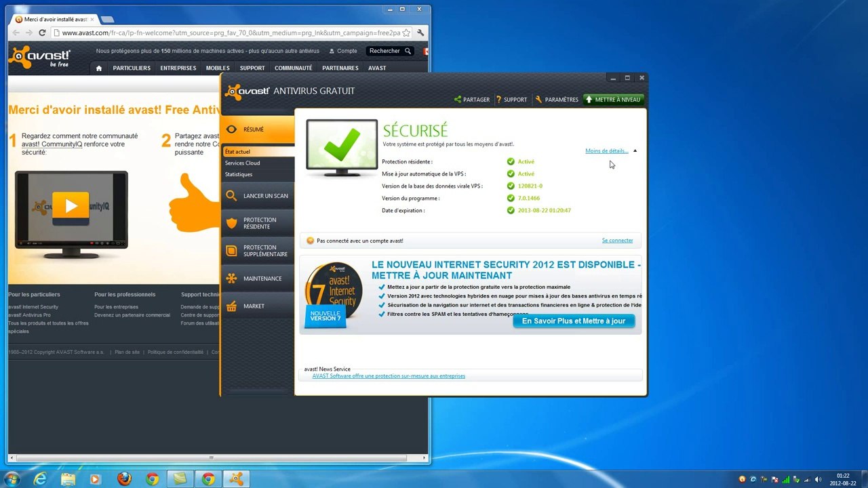Click En Savoir Plus et Mettre à jour

(x=574, y=321)
